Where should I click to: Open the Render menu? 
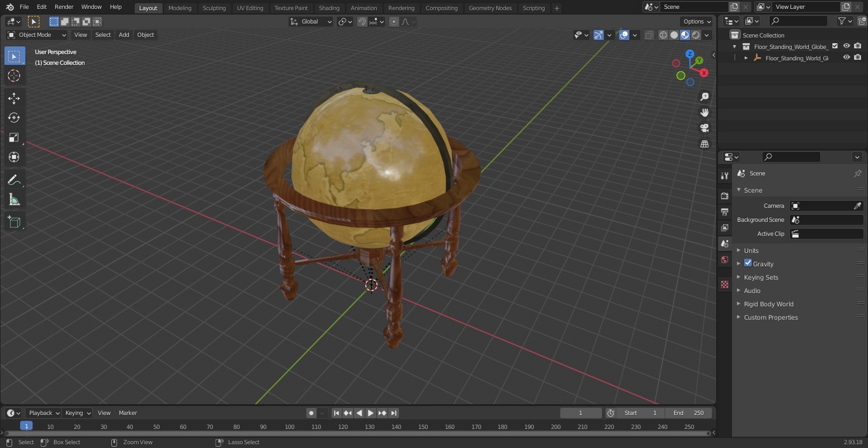64,7
